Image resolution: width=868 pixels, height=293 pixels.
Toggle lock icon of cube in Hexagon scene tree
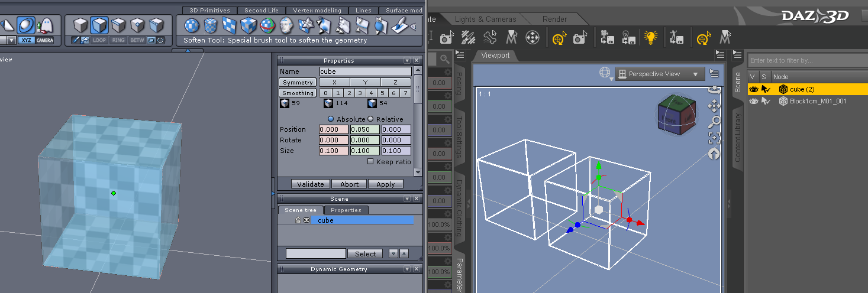(x=299, y=220)
